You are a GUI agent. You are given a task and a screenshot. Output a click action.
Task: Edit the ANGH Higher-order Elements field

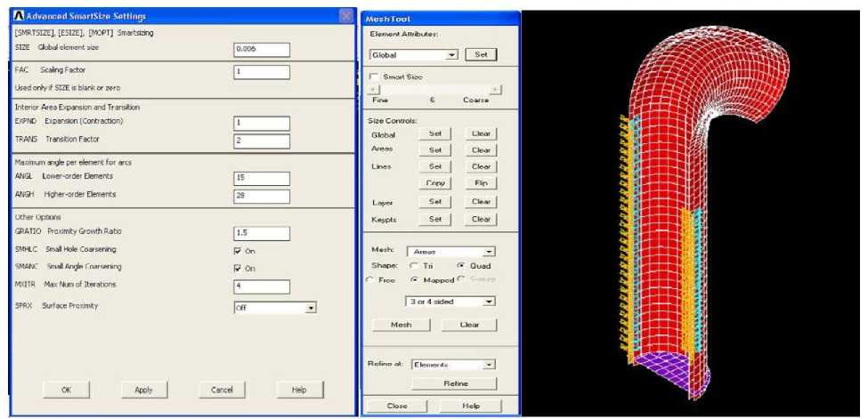pyautogui.click(x=262, y=197)
